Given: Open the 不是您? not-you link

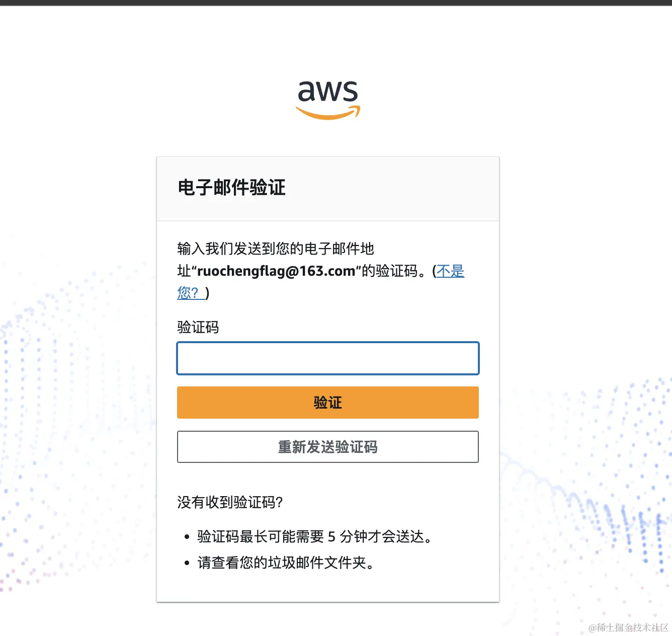Looking at the screenshot, I should [450, 271].
